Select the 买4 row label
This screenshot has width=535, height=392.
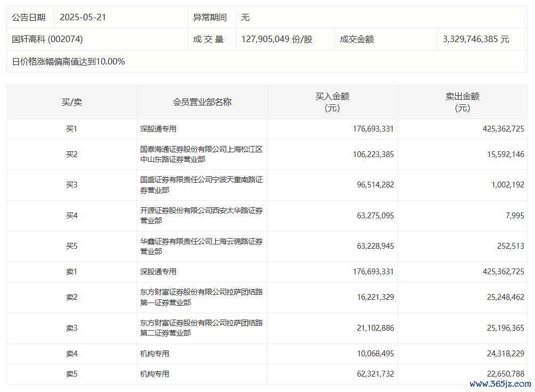tap(71, 216)
